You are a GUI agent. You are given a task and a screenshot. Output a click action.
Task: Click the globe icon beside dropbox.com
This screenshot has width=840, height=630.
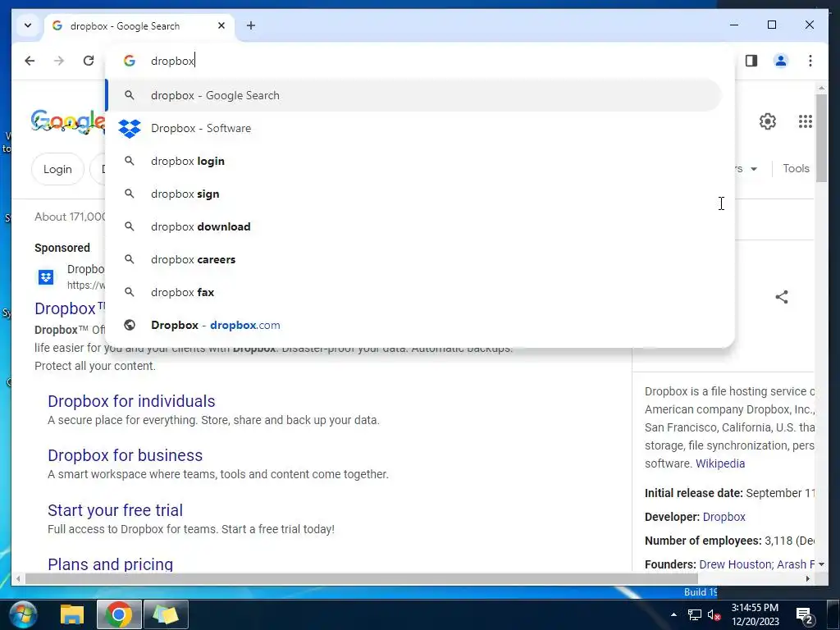point(129,325)
